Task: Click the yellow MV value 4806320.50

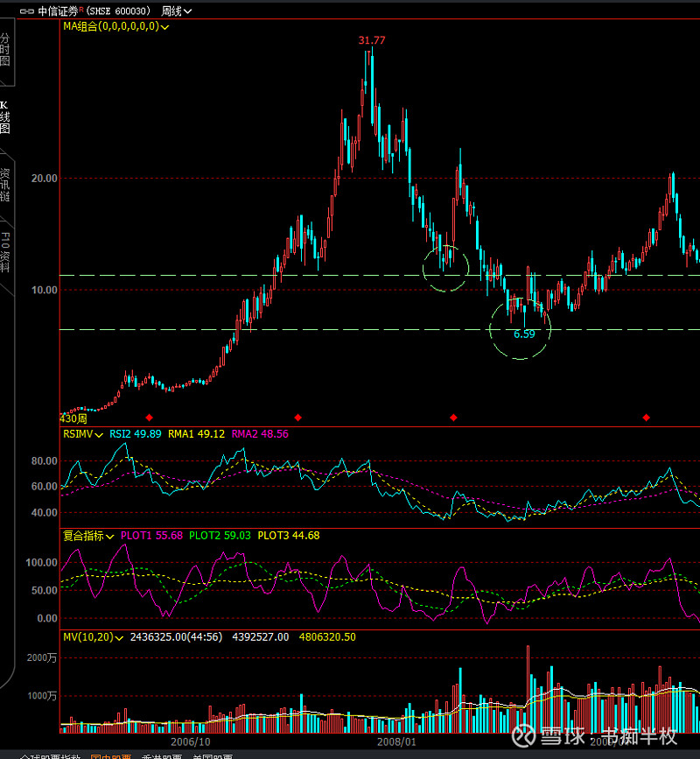Action: pos(327,637)
